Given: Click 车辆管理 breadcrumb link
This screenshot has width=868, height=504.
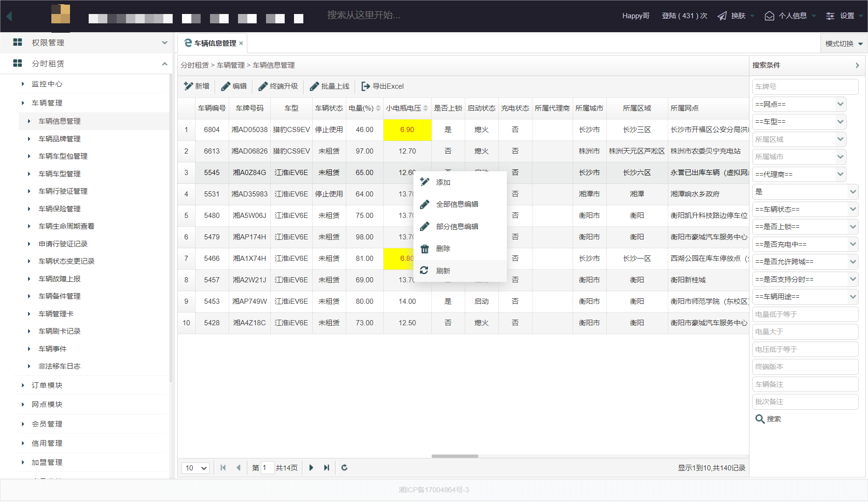Looking at the screenshot, I should point(231,65).
